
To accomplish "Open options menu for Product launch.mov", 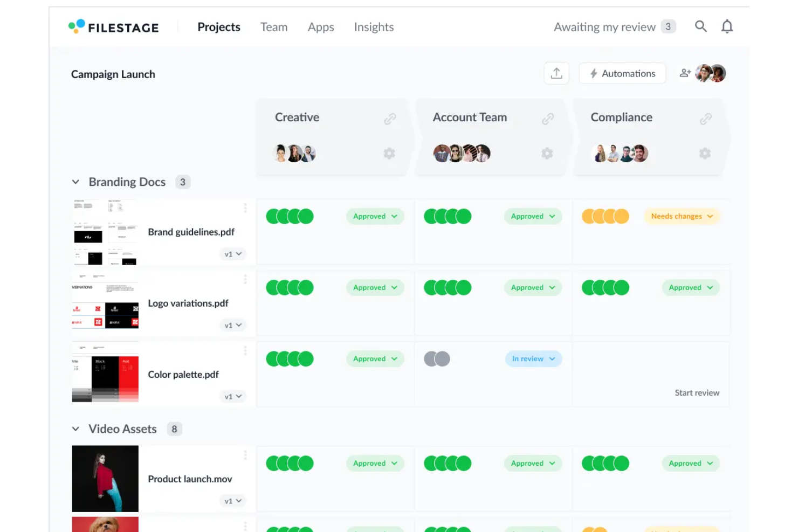I will 245,455.
